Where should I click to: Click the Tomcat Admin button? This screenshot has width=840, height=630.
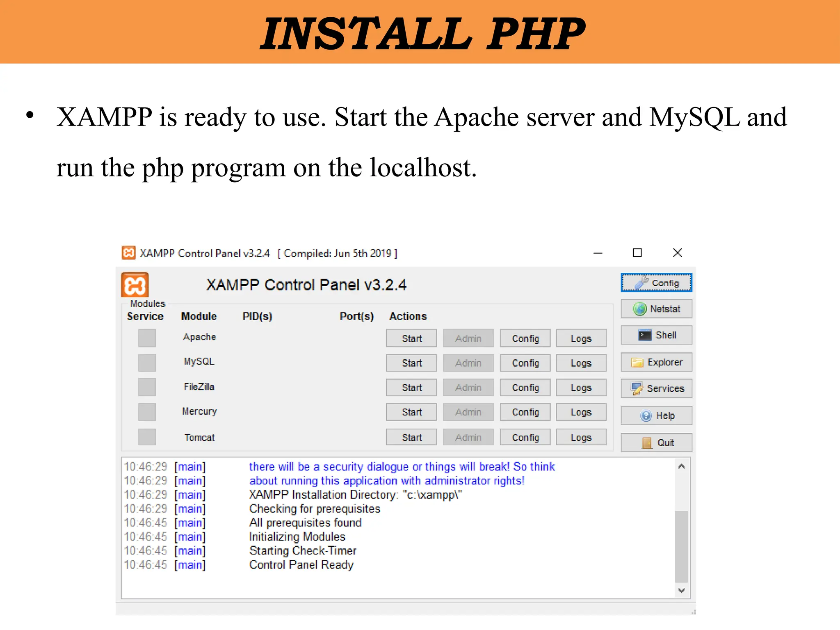(468, 437)
